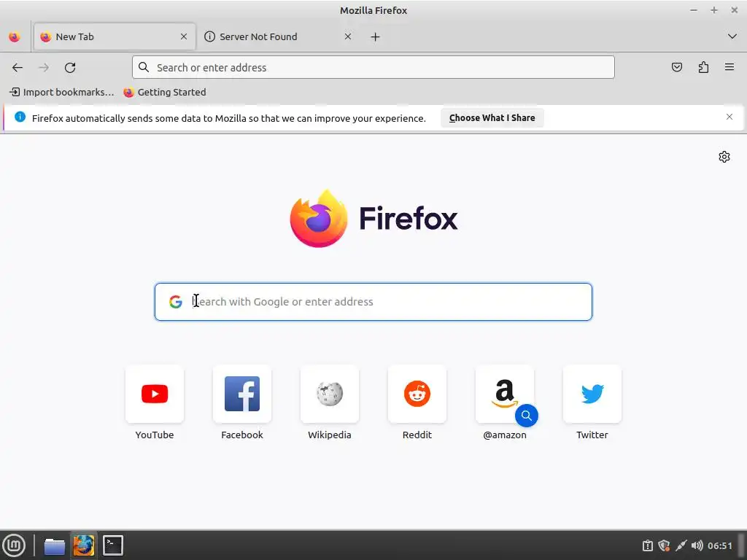747x560 pixels.
Task: Open the volume speaker tray icon
Action: click(x=697, y=545)
